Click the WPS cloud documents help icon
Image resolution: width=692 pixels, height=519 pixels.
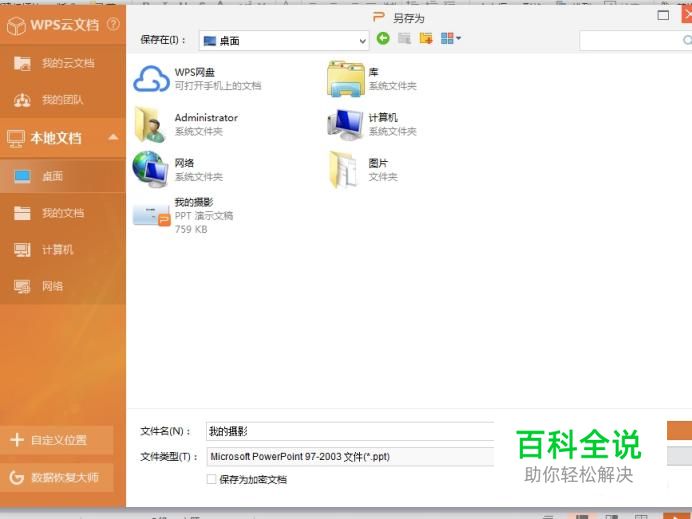[x=113, y=24]
